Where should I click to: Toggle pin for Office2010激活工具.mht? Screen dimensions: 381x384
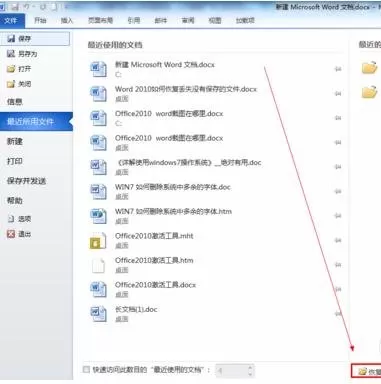(338, 240)
